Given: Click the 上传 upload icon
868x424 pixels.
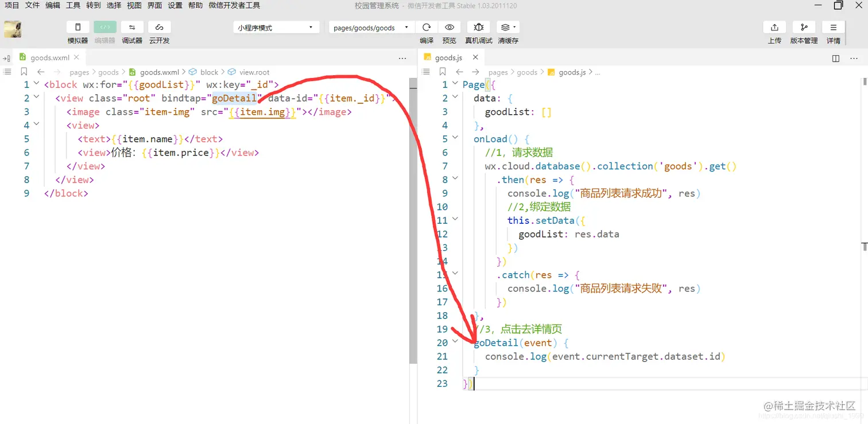Looking at the screenshot, I should tap(774, 28).
